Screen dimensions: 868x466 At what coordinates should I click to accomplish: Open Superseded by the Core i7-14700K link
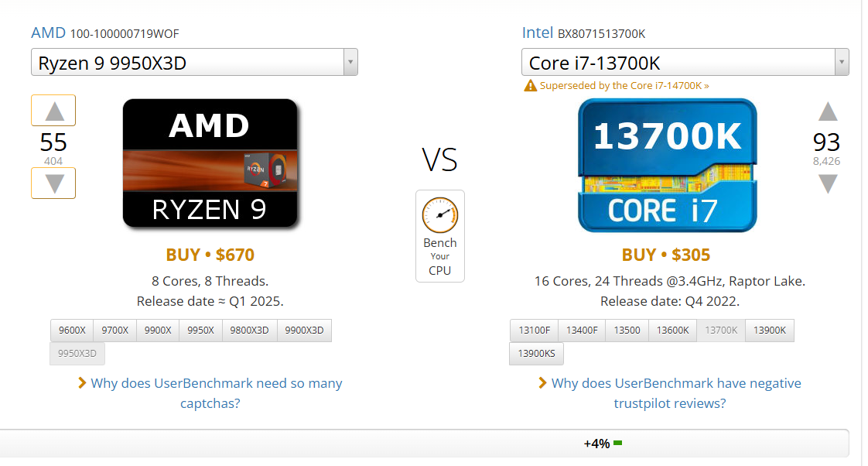[624, 86]
